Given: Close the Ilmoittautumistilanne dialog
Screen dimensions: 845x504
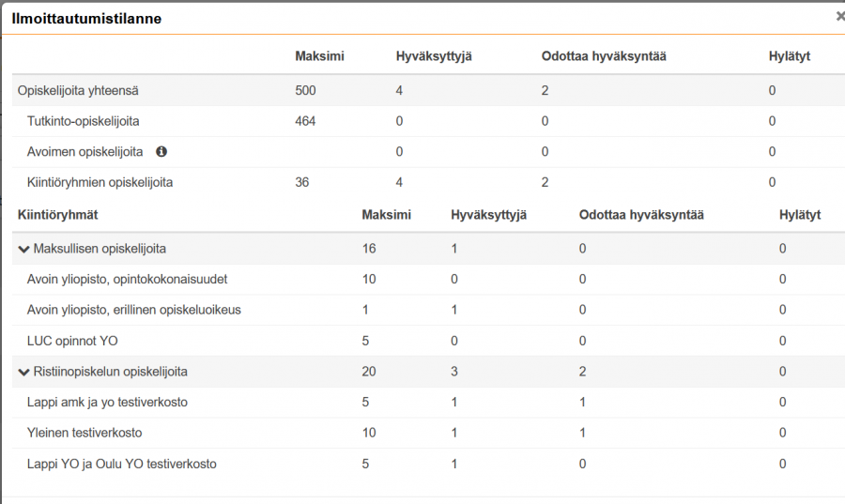Looking at the screenshot, I should click(839, 17).
